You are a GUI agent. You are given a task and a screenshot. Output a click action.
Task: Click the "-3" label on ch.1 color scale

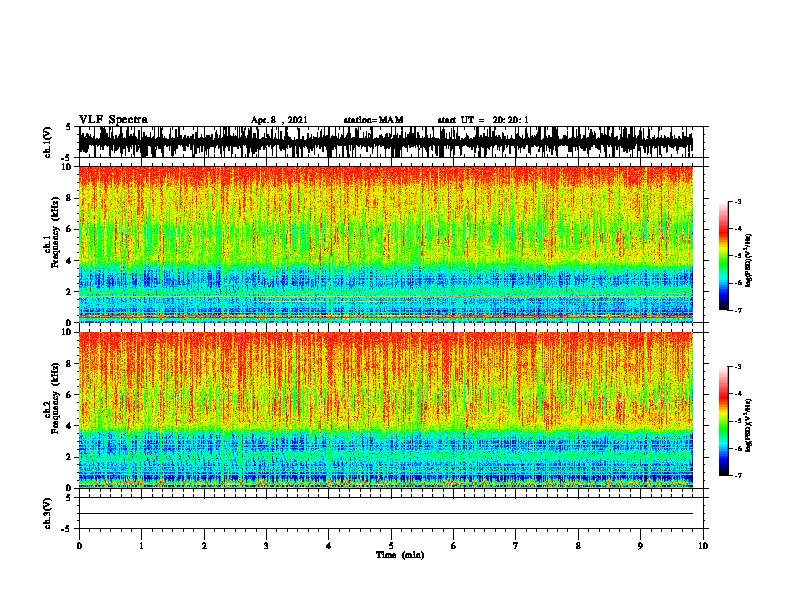[x=738, y=202]
